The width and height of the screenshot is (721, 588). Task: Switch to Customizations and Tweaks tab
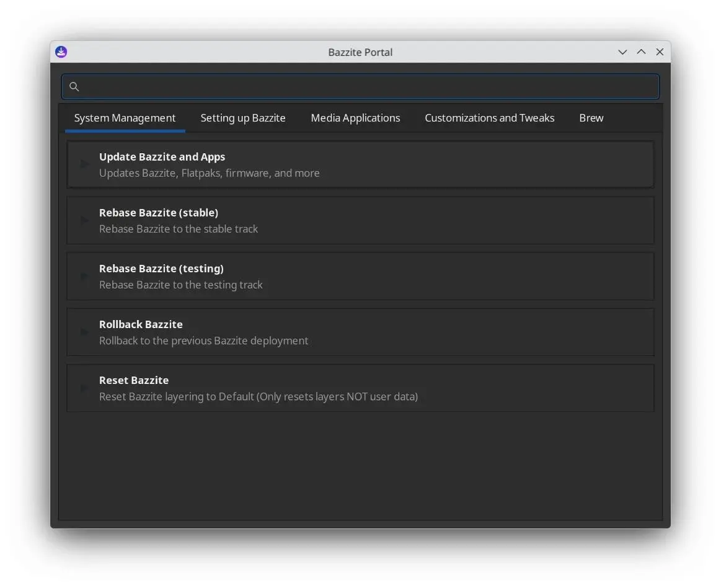(489, 118)
